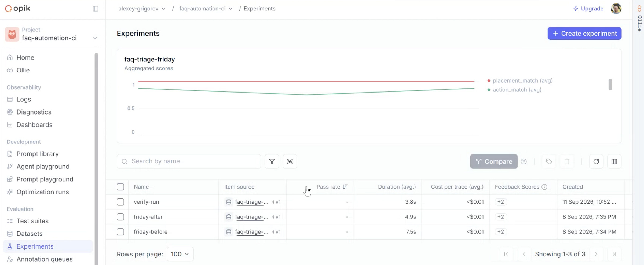This screenshot has width=644, height=265.
Task: Click the Compare button
Action: (x=494, y=161)
